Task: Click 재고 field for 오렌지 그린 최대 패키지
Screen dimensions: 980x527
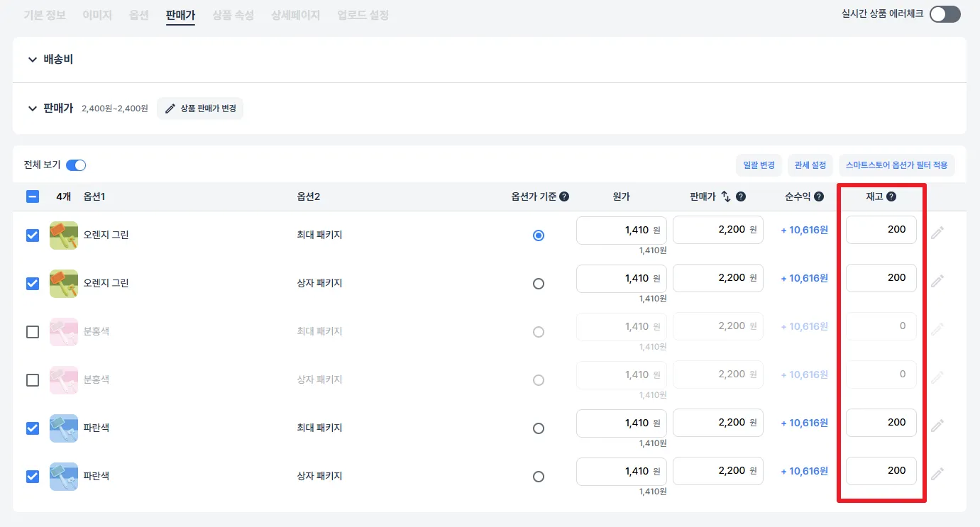Action: tap(881, 230)
